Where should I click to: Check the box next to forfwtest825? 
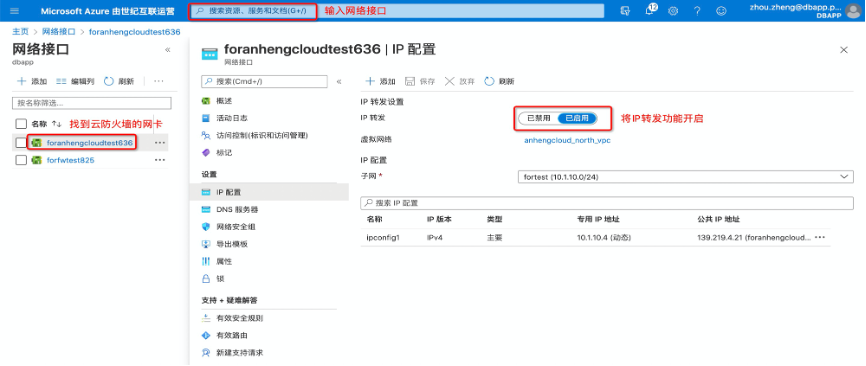[21, 160]
